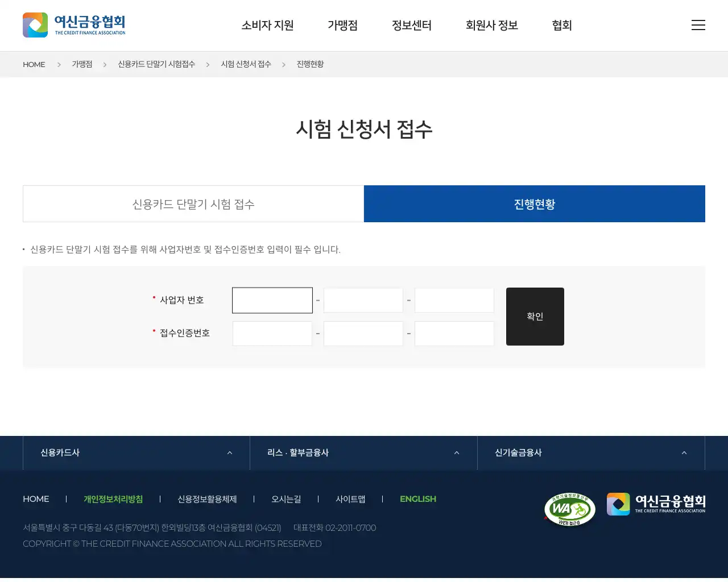Open the 협회 menu
728x582 pixels.
click(x=562, y=26)
